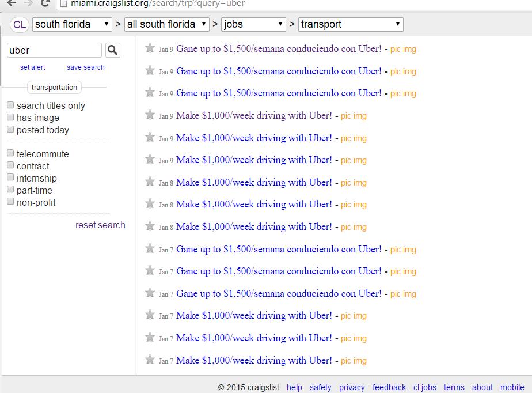Star the first Jan 7 Make $1,000 listing

(150, 315)
